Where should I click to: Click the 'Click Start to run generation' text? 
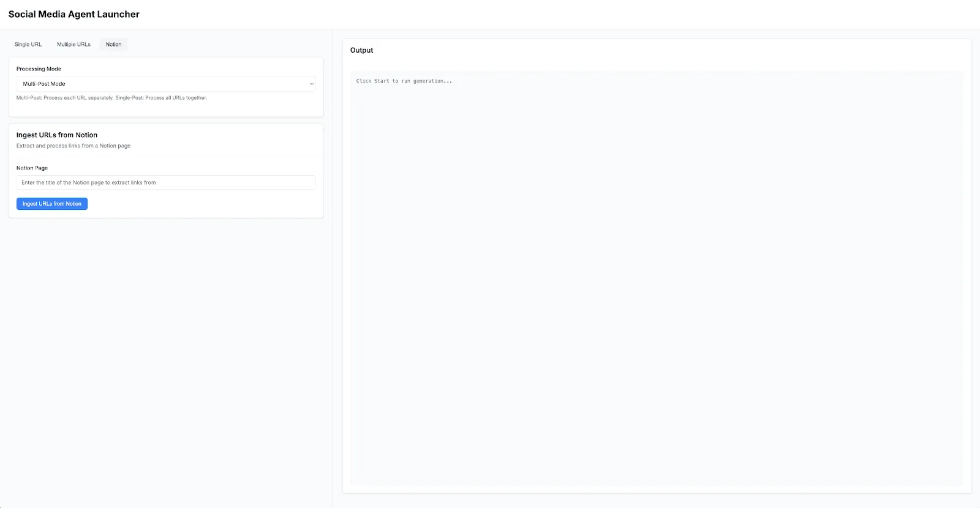404,81
